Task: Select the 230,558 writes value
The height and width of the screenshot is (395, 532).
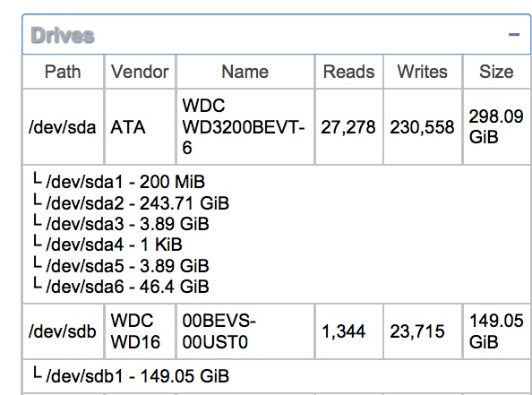Action: click(x=422, y=127)
